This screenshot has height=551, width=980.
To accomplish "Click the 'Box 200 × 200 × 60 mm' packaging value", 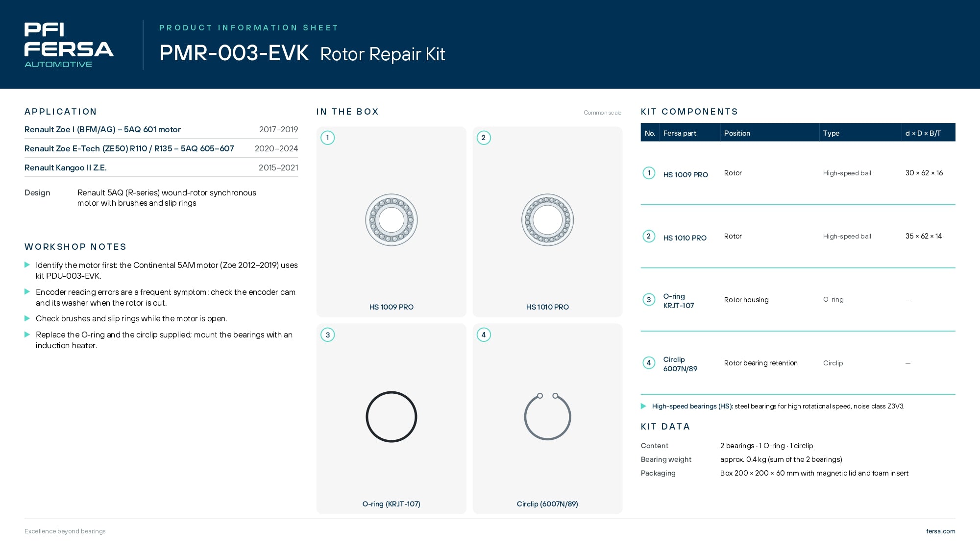I will coord(814,473).
